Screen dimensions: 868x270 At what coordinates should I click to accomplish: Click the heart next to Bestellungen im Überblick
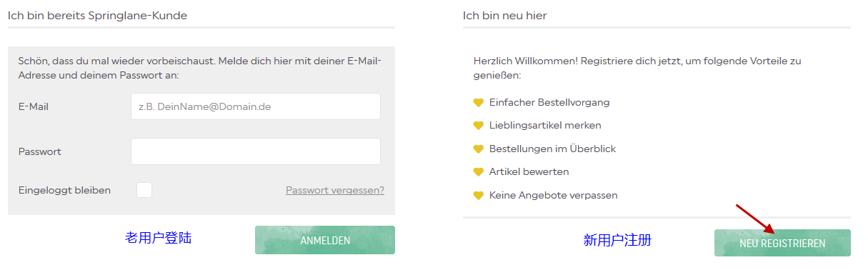[x=479, y=149]
